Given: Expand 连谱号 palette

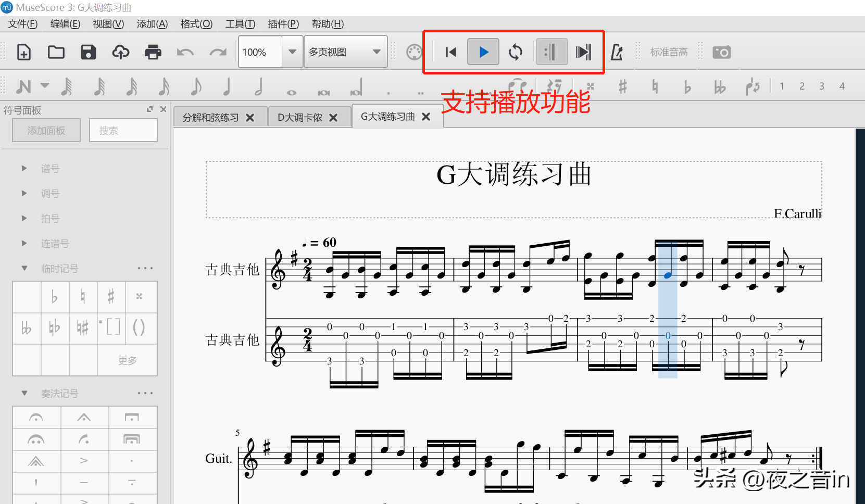Looking at the screenshot, I should (x=24, y=243).
